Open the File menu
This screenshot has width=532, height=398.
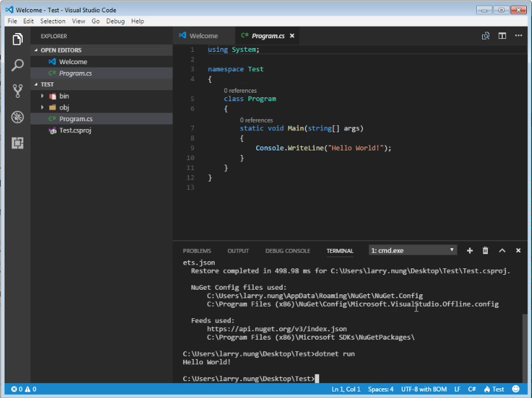pos(12,21)
